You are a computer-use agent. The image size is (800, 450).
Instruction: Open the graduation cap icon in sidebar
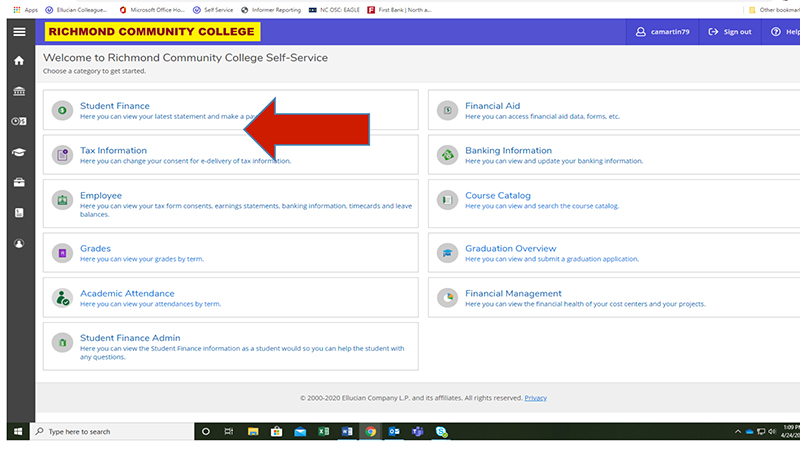19,152
